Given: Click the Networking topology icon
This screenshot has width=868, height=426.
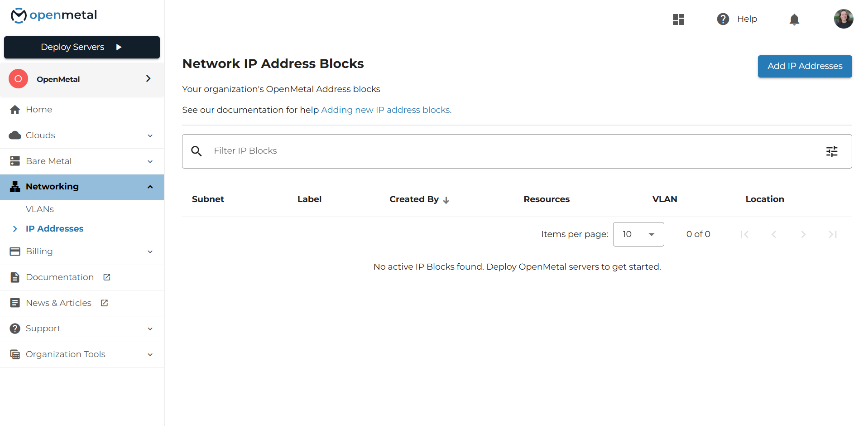Looking at the screenshot, I should coord(15,187).
